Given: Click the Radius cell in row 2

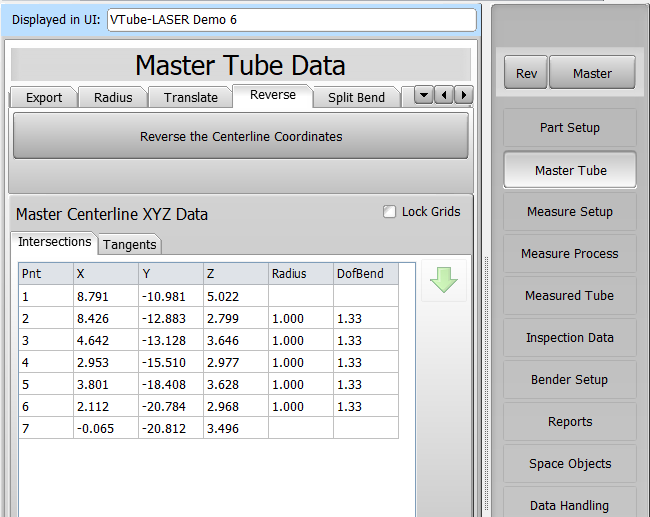Looking at the screenshot, I should (301, 318).
